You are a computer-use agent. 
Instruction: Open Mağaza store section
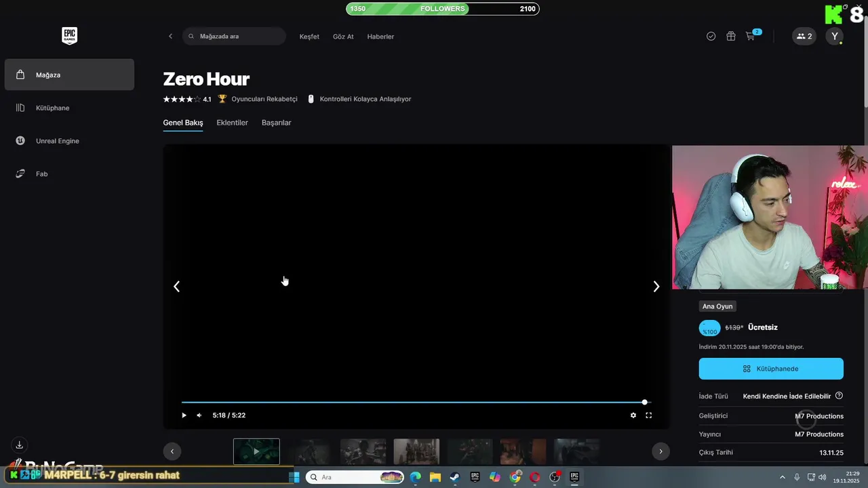tap(69, 75)
